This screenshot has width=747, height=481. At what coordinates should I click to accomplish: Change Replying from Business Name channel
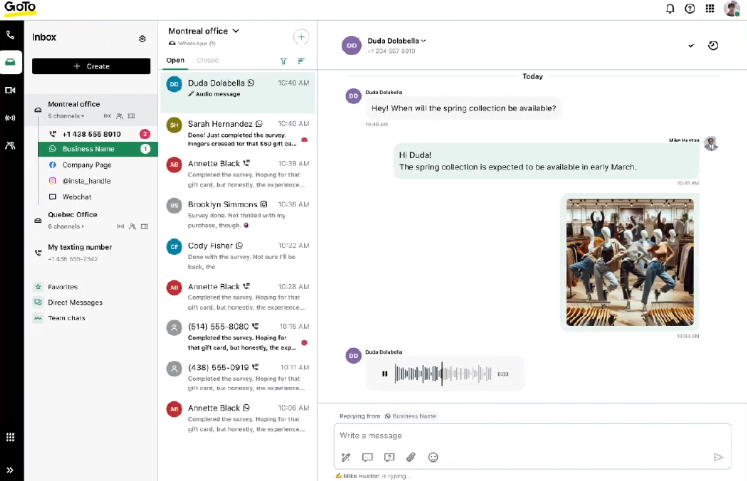(x=411, y=416)
